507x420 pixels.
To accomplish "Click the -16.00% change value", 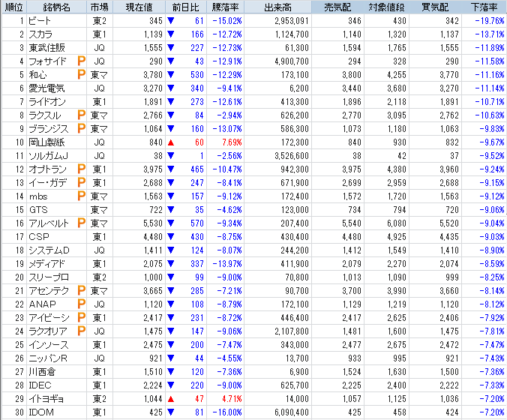I will (227, 412).
